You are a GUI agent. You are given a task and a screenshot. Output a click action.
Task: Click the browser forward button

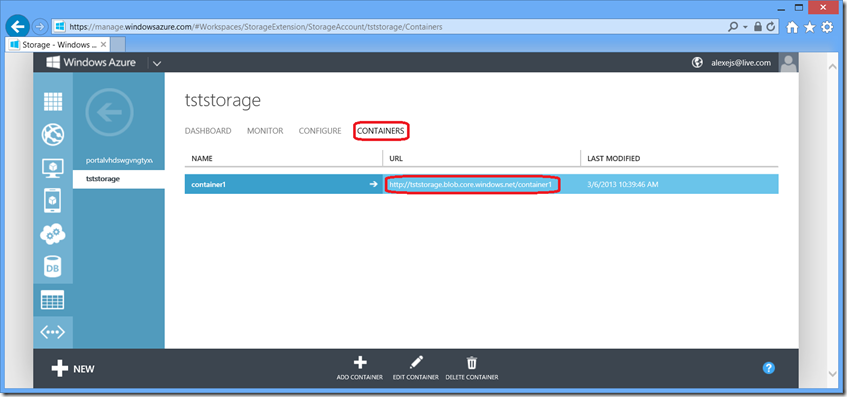click(x=40, y=26)
